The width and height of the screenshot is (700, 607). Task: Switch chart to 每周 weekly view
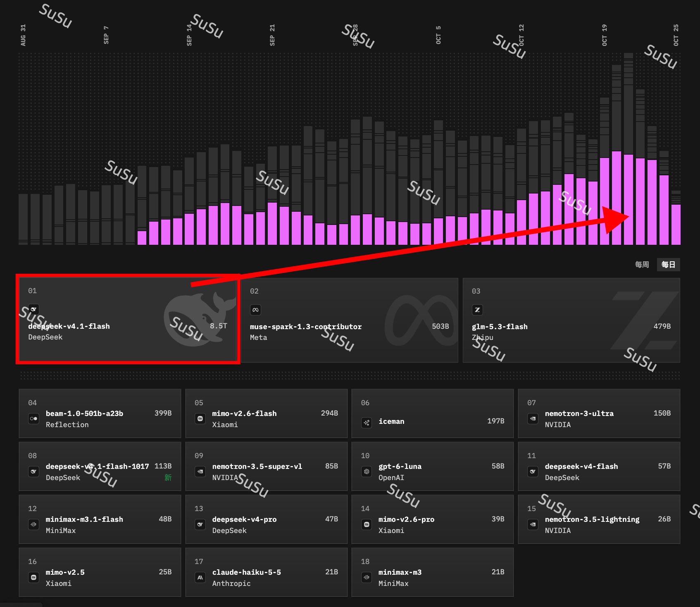pos(642,265)
